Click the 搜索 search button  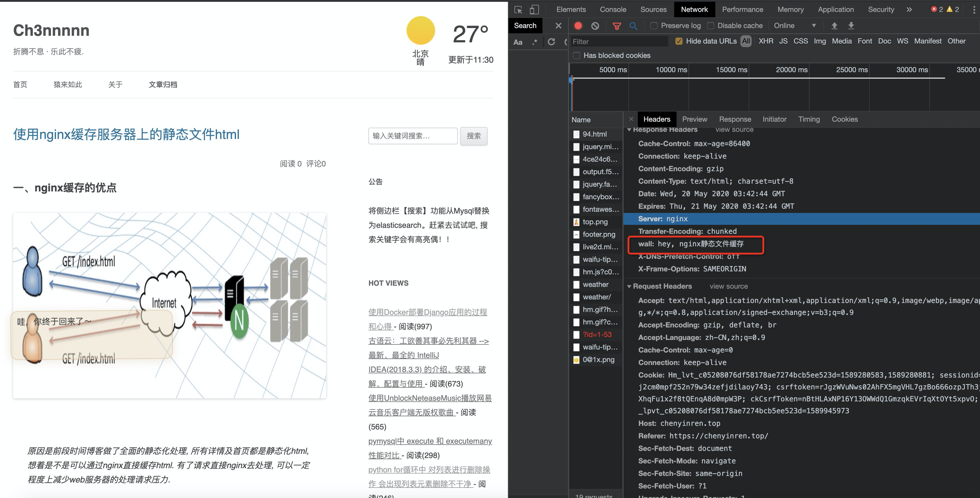(474, 136)
